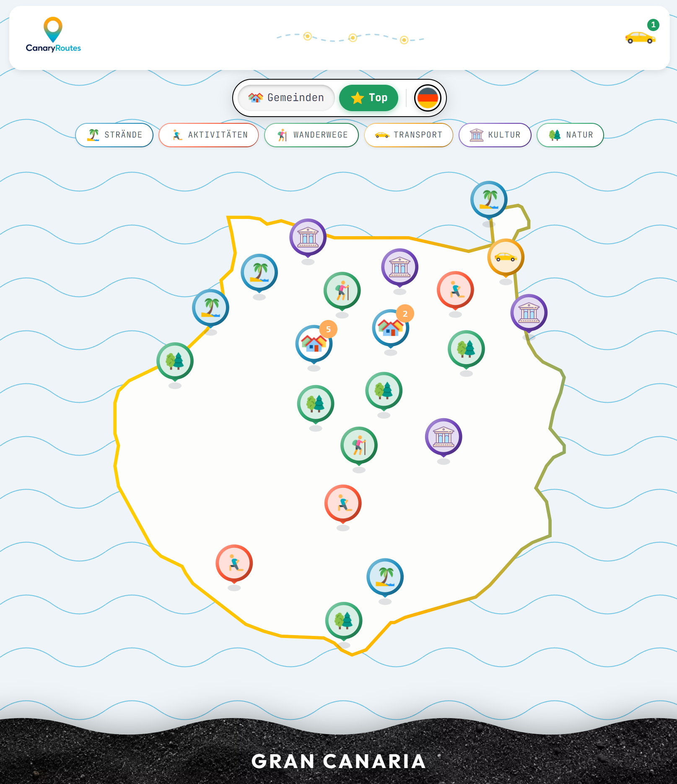Filter map by Aktivitäten
The height and width of the screenshot is (784, 677).
pyautogui.click(x=209, y=135)
